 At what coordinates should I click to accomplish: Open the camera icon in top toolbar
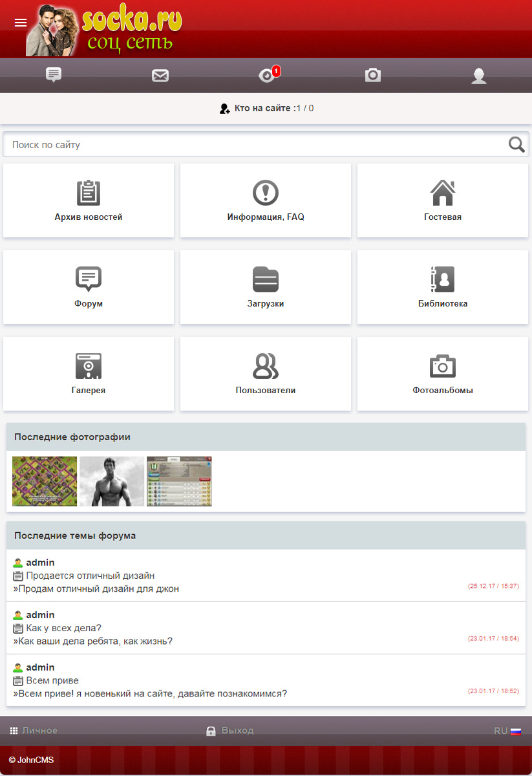click(x=373, y=75)
